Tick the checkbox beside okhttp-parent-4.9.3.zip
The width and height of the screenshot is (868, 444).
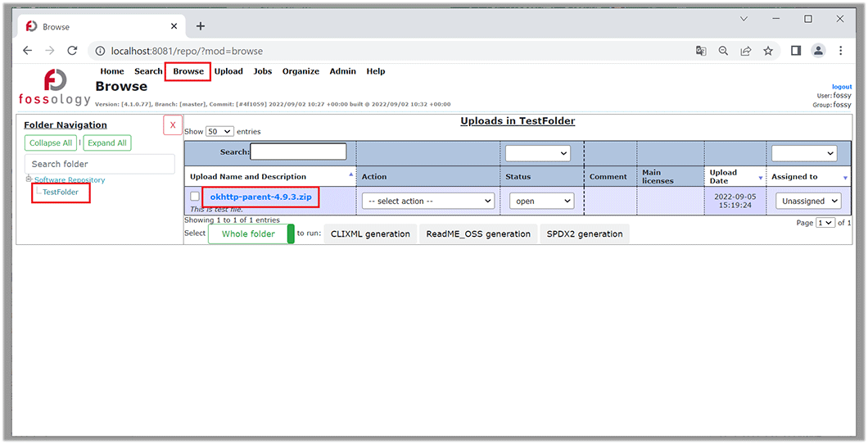pyautogui.click(x=195, y=197)
